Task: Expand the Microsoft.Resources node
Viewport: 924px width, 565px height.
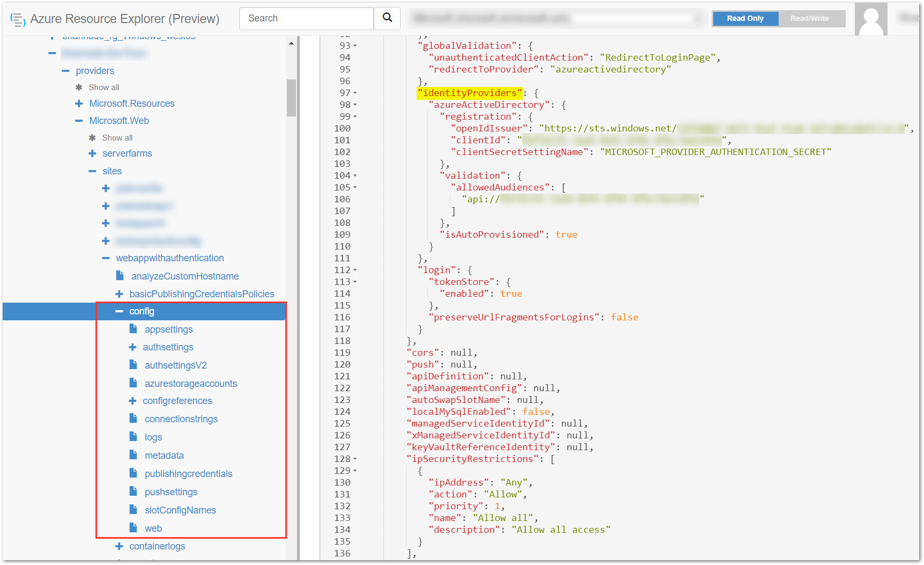Action: point(79,104)
